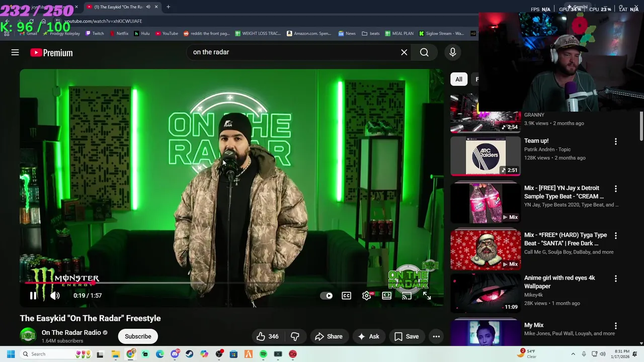
Task: Open the Twitch bookmark
Action: click(x=95, y=34)
